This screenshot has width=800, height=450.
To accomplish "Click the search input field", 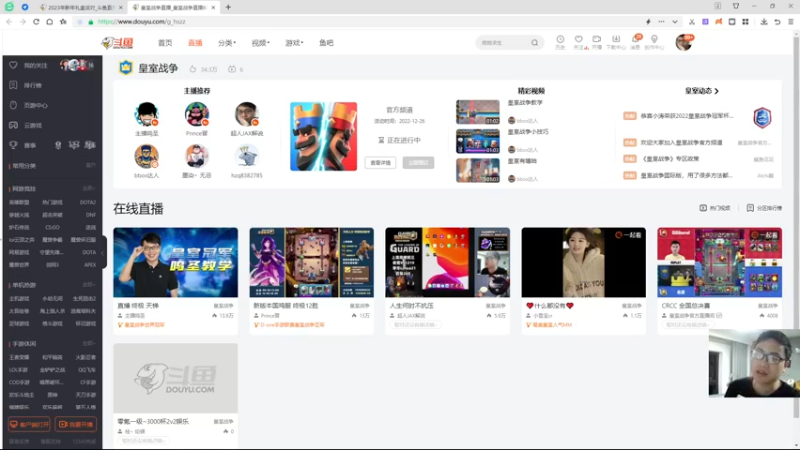I will point(504,43).
